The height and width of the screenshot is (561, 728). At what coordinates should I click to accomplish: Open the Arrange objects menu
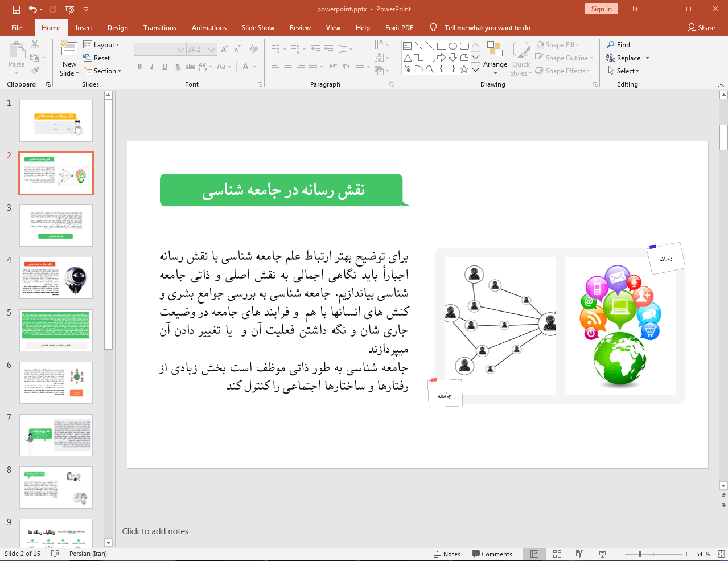coord(495,59)
